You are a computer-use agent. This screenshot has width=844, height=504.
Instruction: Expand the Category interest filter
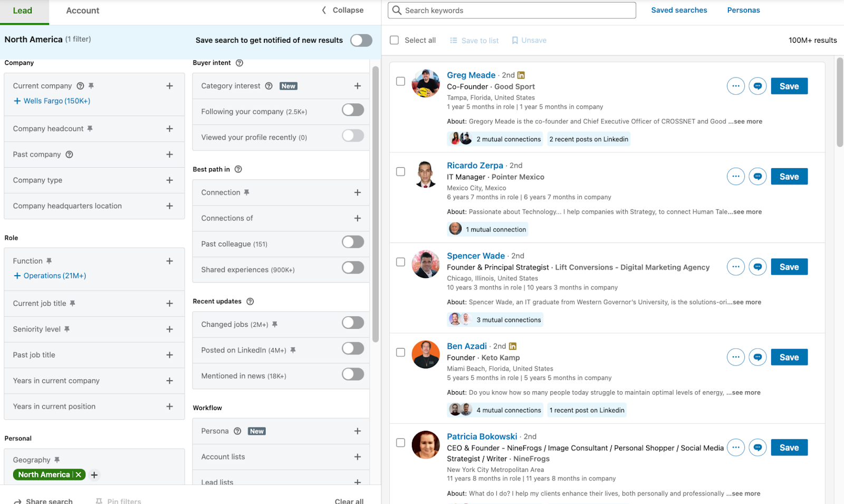357,86
